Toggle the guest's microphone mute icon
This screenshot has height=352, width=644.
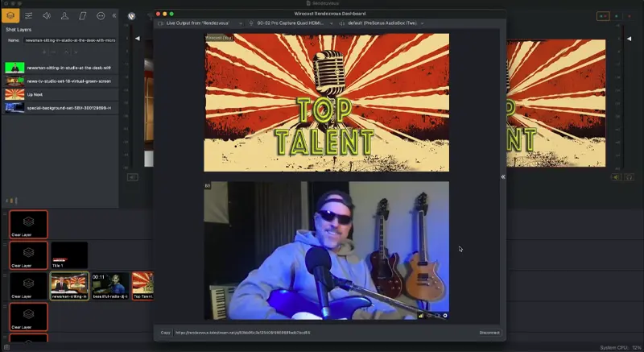(x=429, y=316)
